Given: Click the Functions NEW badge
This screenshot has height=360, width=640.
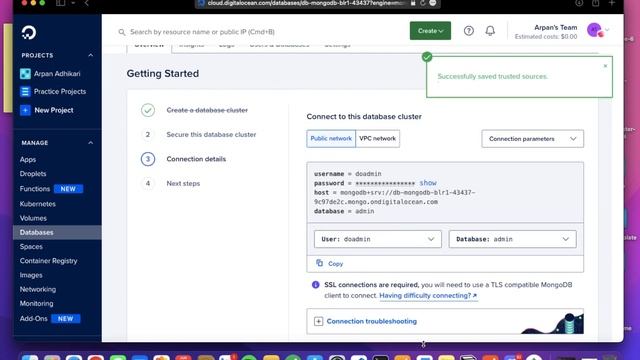Looking at the screenshot, I should pos(68,189).
